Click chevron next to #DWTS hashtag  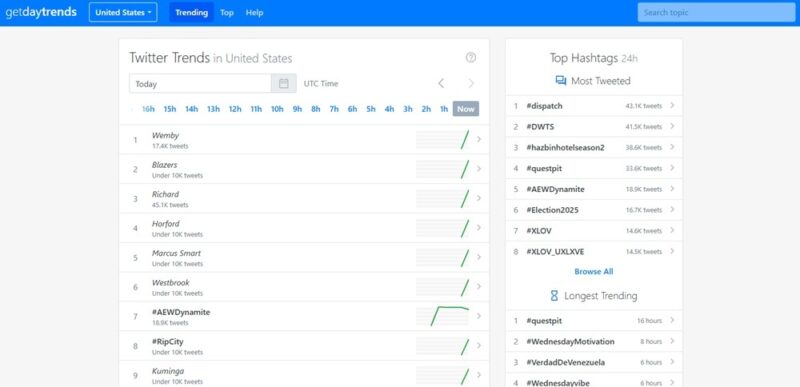672,126
